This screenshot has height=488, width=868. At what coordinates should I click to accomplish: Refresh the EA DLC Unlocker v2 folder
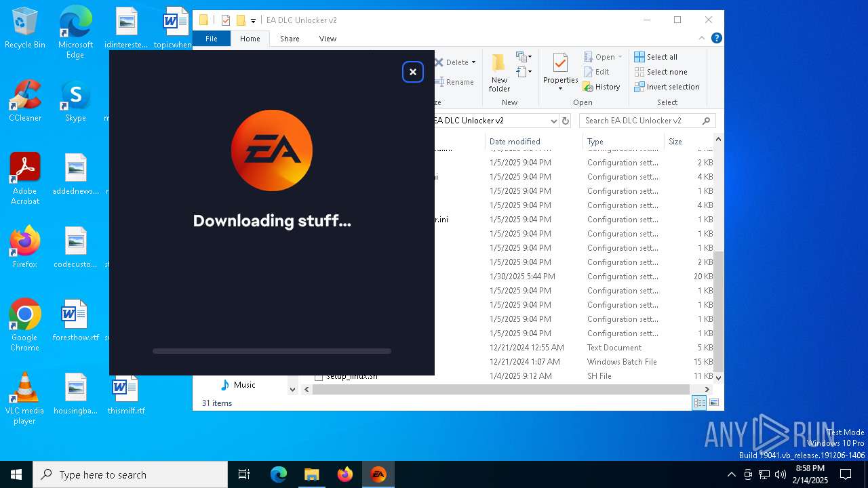pyautogui.click(x=566, y=121)
